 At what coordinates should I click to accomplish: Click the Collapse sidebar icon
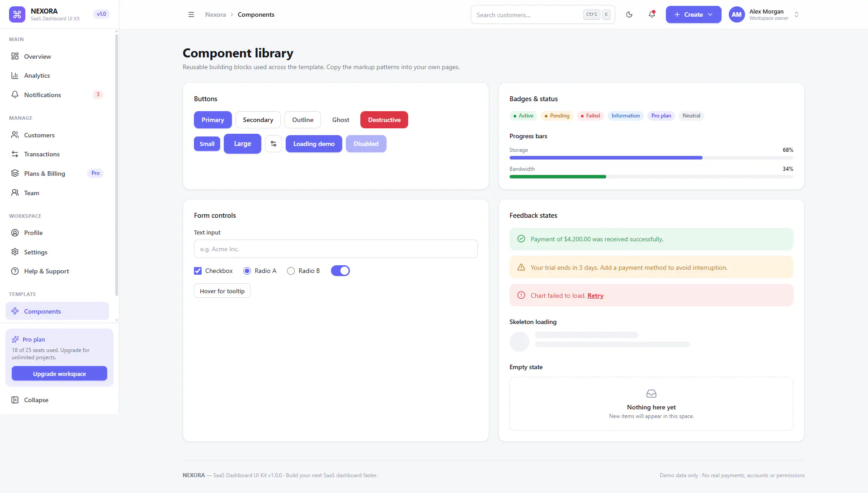(x=15, y=400)
